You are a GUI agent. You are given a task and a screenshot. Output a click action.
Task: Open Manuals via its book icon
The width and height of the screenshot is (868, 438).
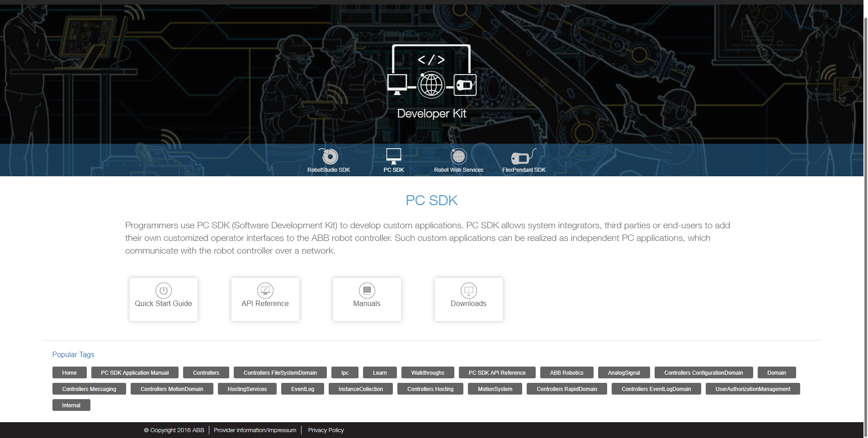367,291
